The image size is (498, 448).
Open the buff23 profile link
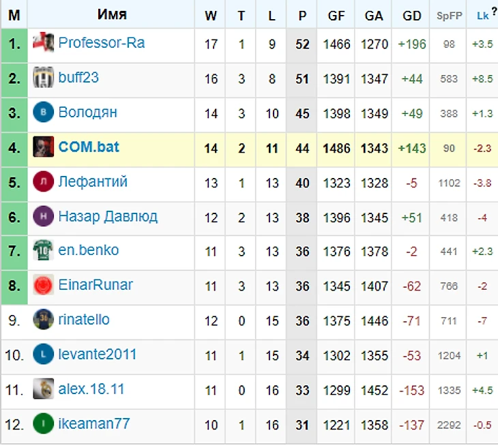[78, 78]
